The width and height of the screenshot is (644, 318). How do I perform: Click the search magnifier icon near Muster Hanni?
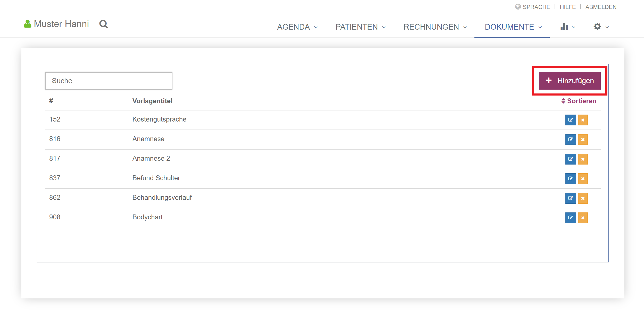104,24
